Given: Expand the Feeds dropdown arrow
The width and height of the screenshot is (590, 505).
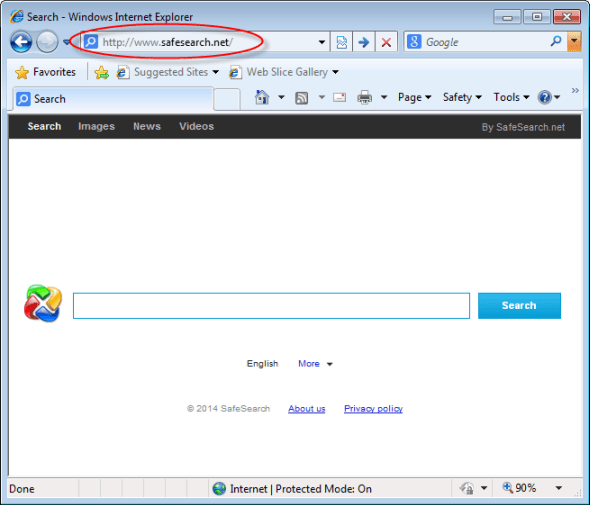Looking at the screenshot, I should [x=322, y=97].
